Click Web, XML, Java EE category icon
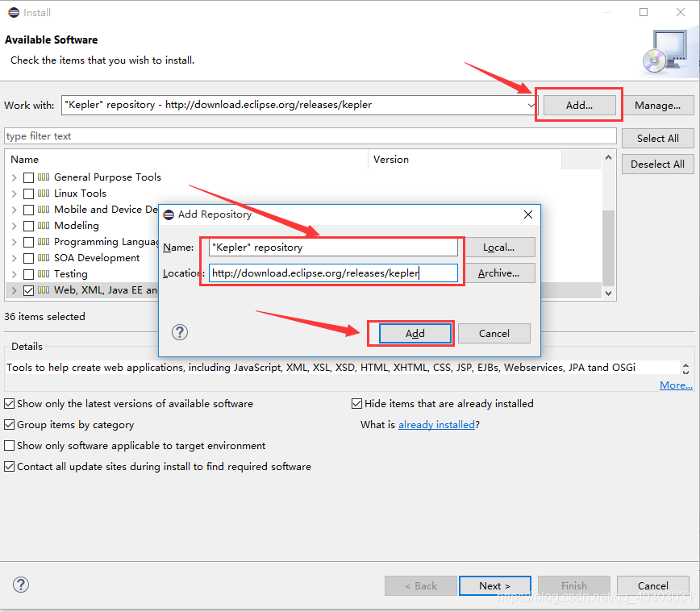Image resolution: width=700 pixels, height=612 pixels. pyautogui.click(x=44, y=290)
